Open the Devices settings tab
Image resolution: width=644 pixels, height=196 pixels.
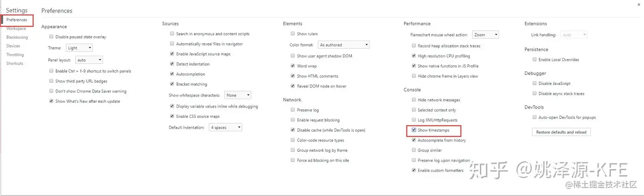[x=13, y=46]
